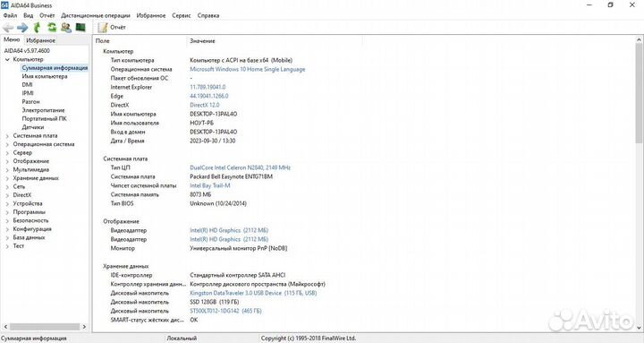This screenshot has height=343, width=644.
Task: Open user management toolbar icon
Action: (x=65, y=28)
